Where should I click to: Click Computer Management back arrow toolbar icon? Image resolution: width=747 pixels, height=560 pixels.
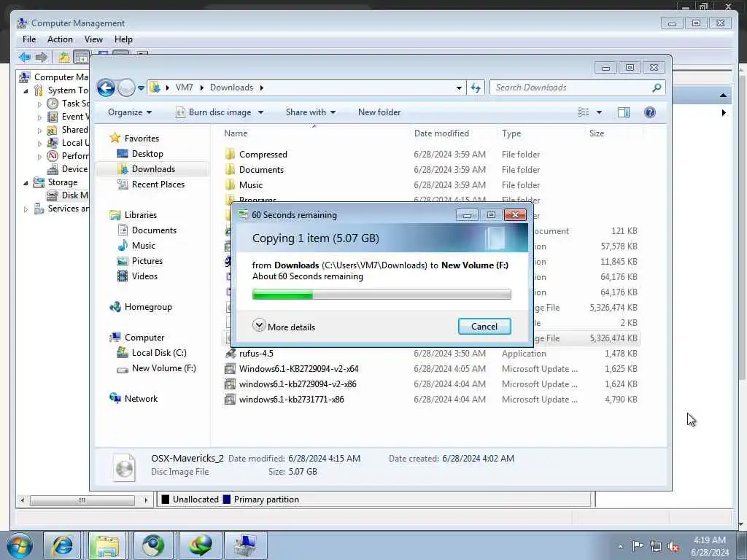(25, 58)
